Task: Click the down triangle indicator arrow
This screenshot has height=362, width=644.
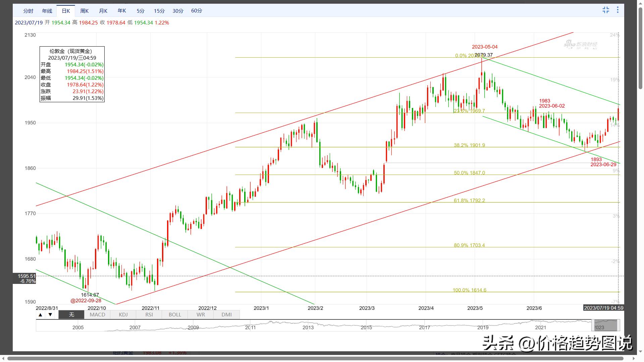Action: [50, 315]
